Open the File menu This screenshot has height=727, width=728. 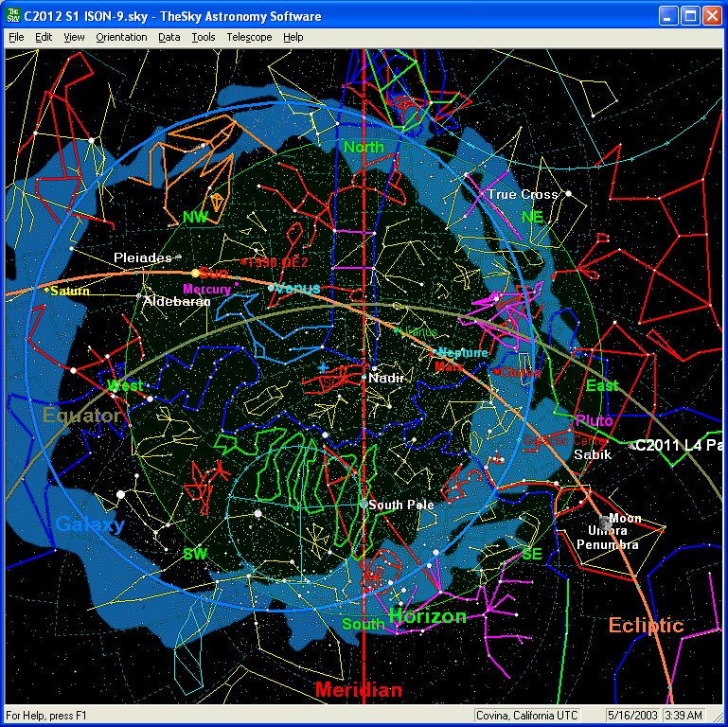pyautogui.click(x=16, y=37)
